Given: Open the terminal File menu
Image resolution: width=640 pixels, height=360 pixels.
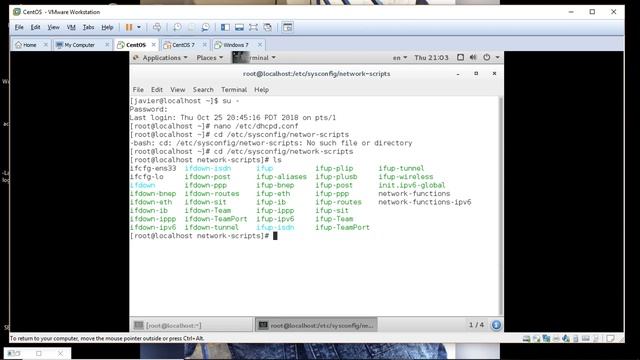Looking at the screenshot, I should (138, 90).
